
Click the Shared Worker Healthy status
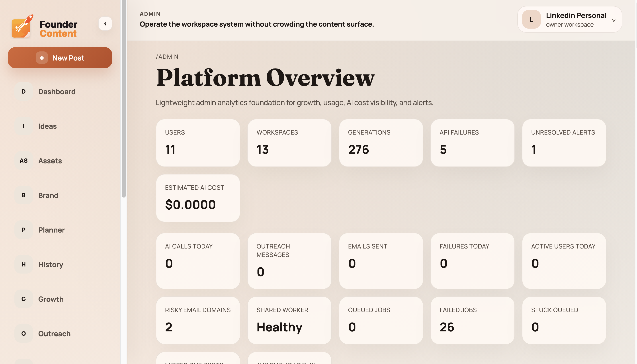tap(279, 327)
